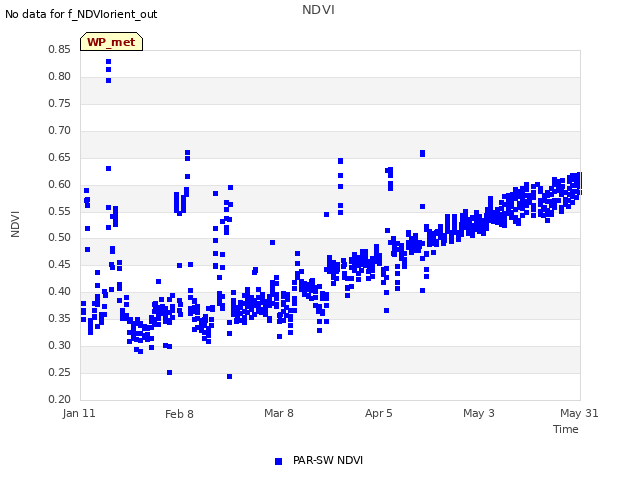
Task: Click the 0.70 y-axis value
Action: (60, 130)
